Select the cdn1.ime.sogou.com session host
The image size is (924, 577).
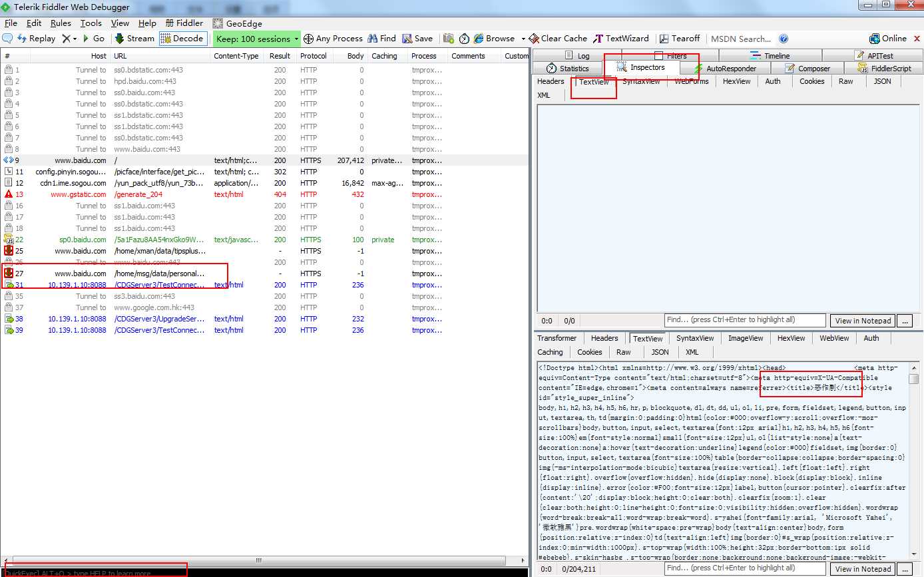pos(73,183)
